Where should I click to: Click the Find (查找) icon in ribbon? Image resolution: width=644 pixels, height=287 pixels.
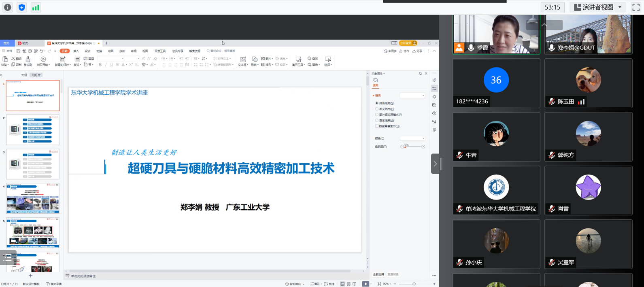[312, 59]
